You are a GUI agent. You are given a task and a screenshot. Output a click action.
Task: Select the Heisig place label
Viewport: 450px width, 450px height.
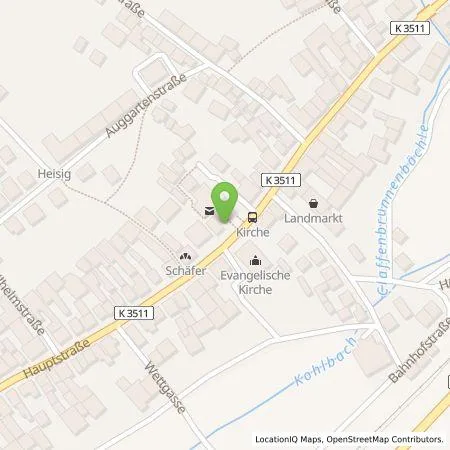point(54,174)
